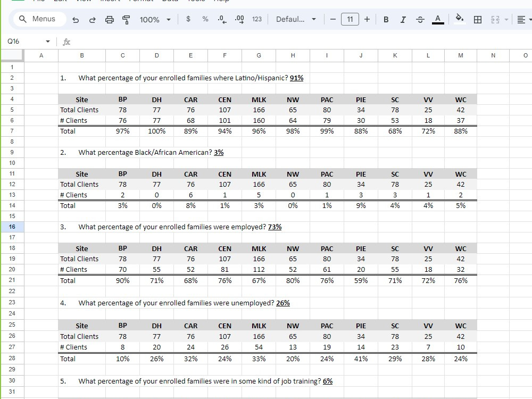Open the text color picker

click(x=438, y=19)
